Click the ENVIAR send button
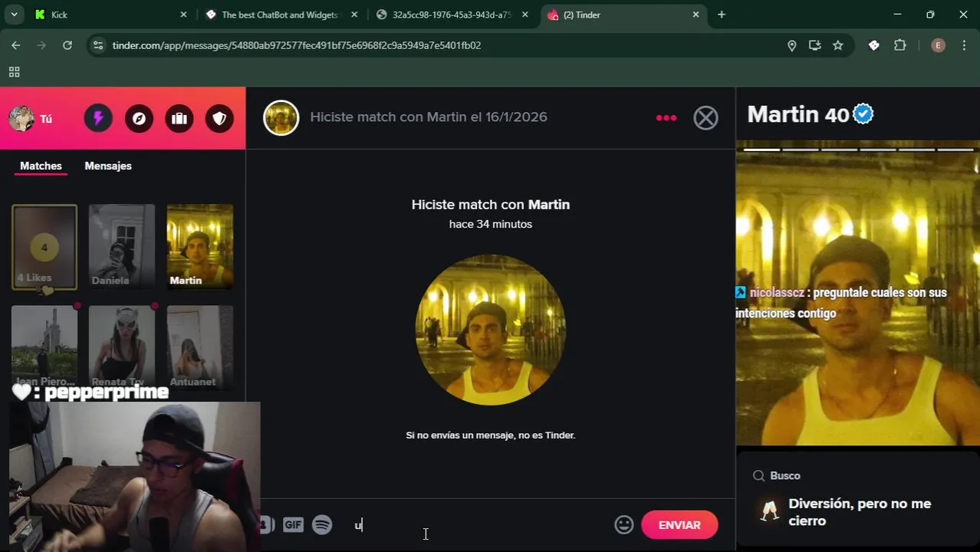980x552 pixels. click(679, 525)
